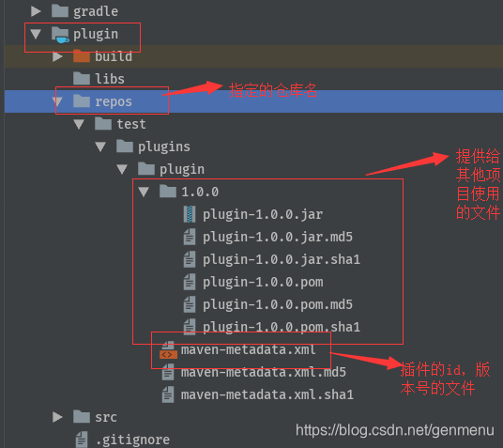This screenshot has height=448, width=503.
Task: Click the file icon of maven-metadata.xml.md5
Action: pos(168,372)
